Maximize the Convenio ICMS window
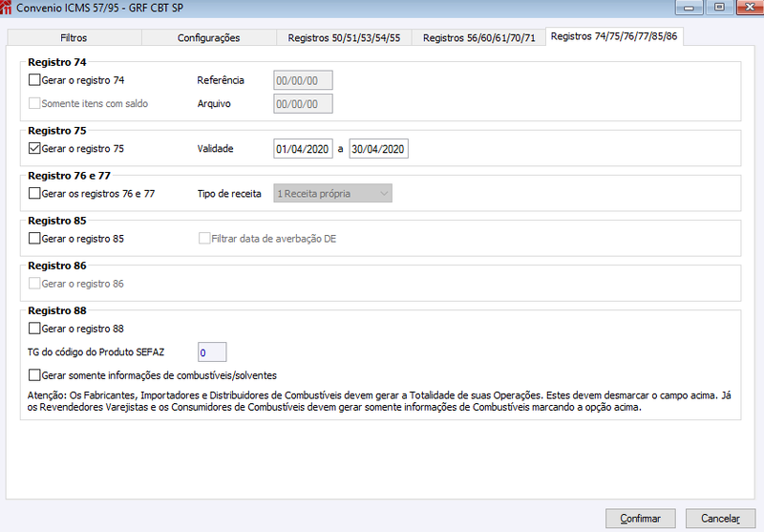Viewport: 764px width, 532px height. pos(719,8)
